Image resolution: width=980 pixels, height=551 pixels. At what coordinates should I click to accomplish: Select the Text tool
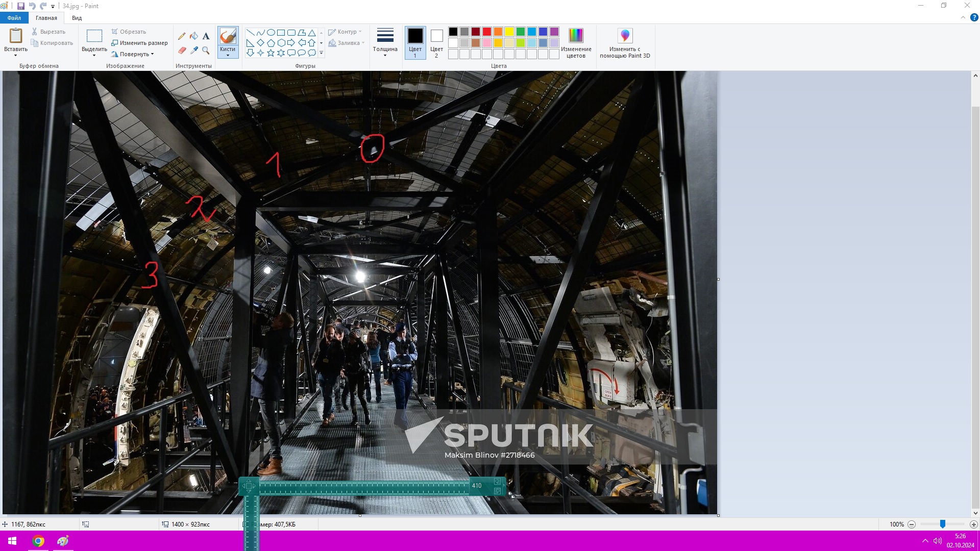point(206,36)
